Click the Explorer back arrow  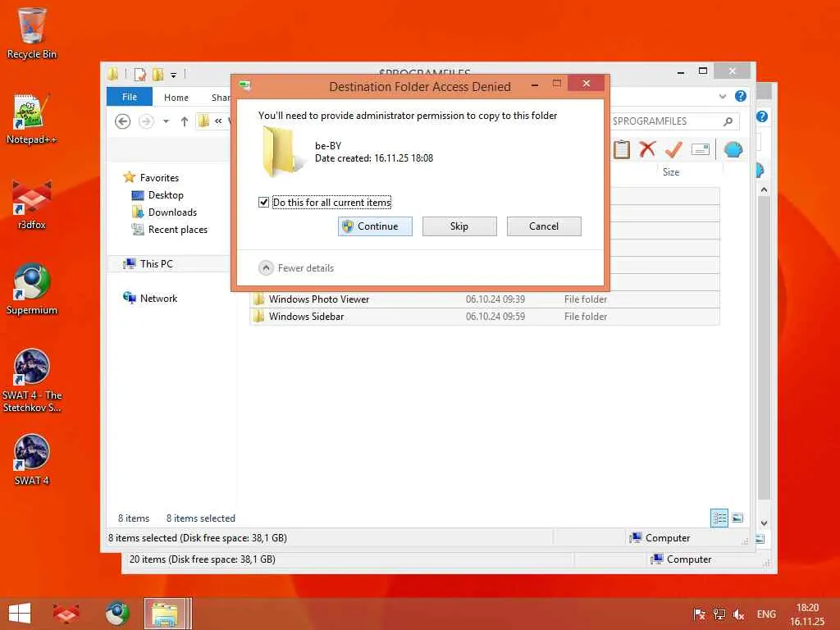coord(123,121)
